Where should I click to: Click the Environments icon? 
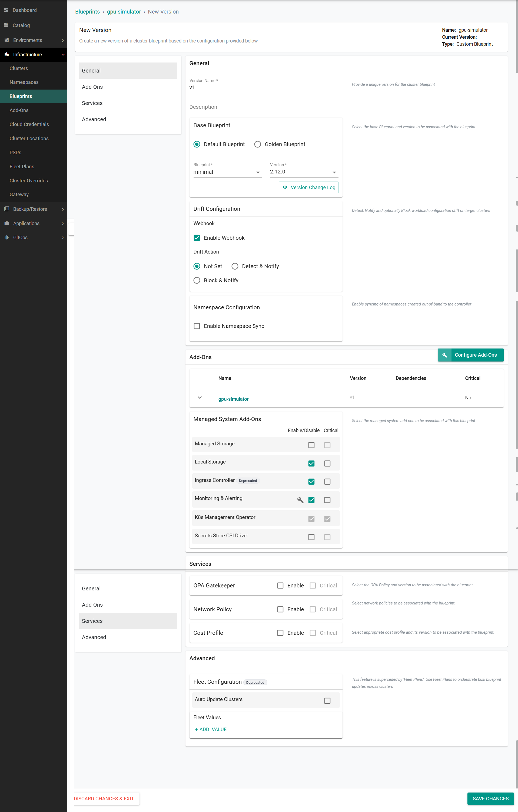(x=6, y=40)
